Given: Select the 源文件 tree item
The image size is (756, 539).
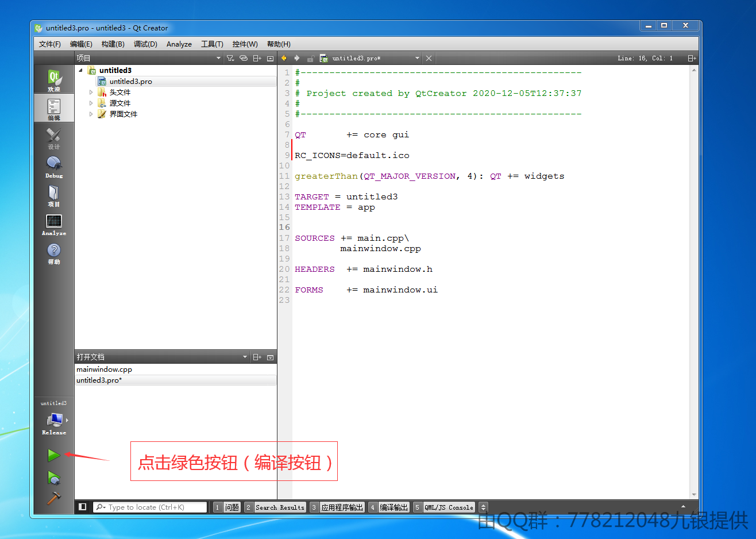Looking at the screenshot, I should click(120, 103).
